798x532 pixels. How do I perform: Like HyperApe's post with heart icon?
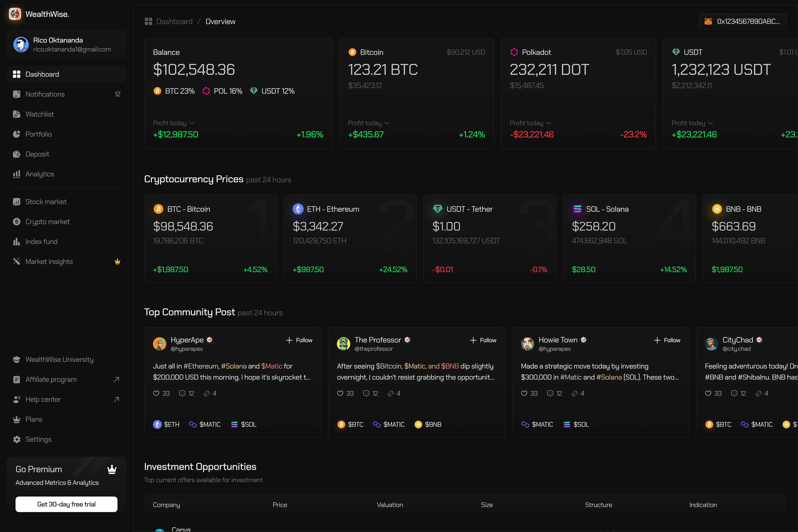(x=156, y=393)
